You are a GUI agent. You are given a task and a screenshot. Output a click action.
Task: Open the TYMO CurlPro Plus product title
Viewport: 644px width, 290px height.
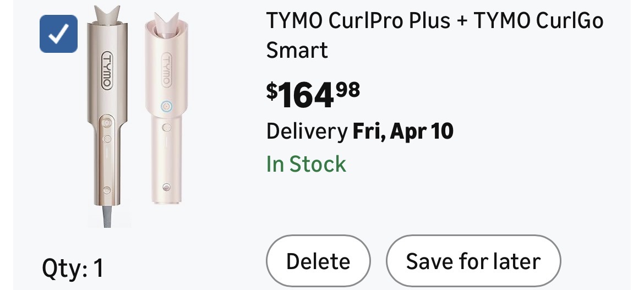click(435, 22)
